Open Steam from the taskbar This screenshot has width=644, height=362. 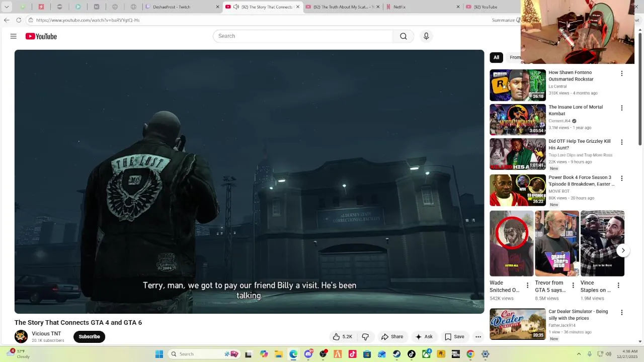coord(397,354)
